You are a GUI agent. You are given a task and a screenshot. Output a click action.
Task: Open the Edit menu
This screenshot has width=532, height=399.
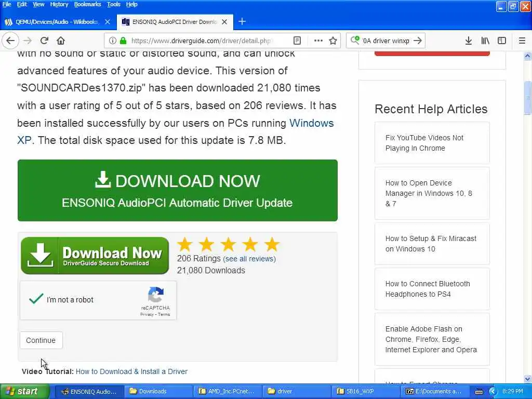click(22, 4)
